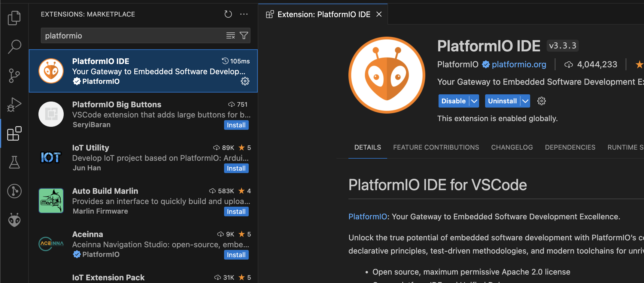This screenshot has height=283, width=644.
Task: Click the PlatformIO publisher name in header
Action: click(x=458, y=64)
